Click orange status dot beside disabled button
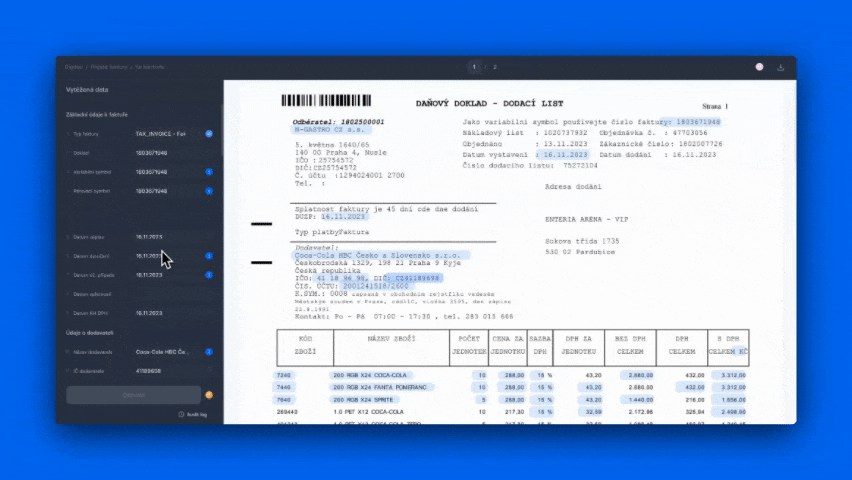Viewport: 852px width, 480px height. tap(209, 395)
